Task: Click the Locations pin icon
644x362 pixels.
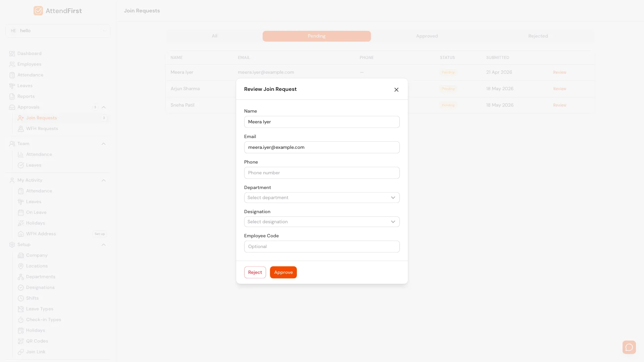Action: tap(21, 266)
